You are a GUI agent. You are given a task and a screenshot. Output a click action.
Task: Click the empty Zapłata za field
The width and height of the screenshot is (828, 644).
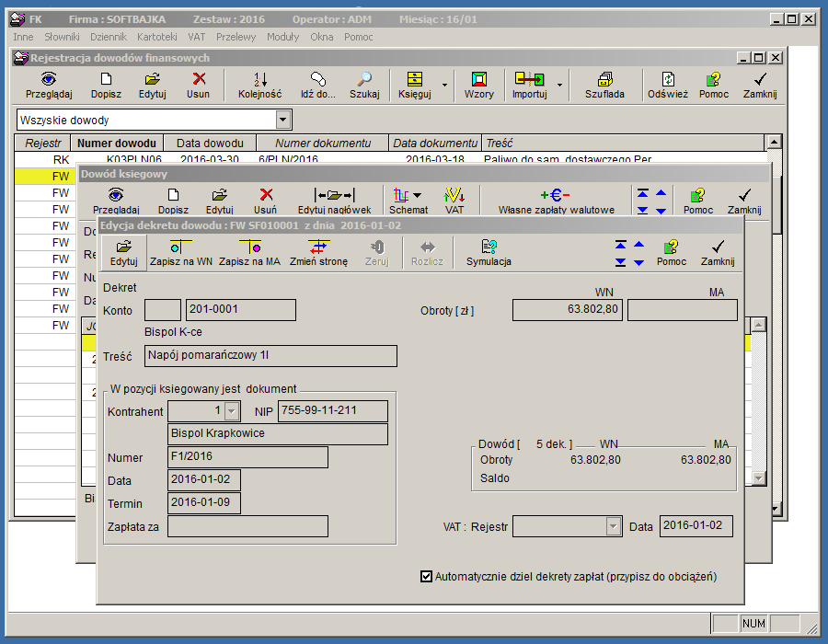point(247,526)
